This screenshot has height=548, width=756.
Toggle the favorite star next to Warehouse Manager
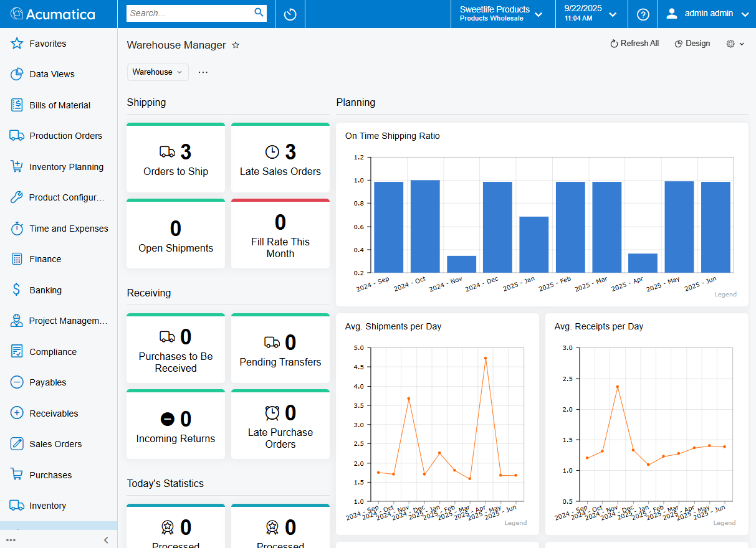(236, 45)
